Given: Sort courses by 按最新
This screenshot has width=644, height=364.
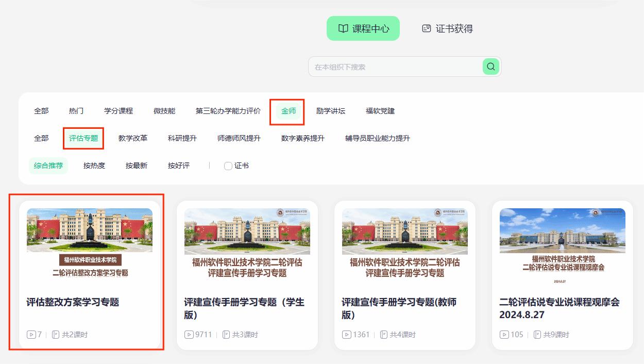Looking at the screenshot, I should coord(137,166).
